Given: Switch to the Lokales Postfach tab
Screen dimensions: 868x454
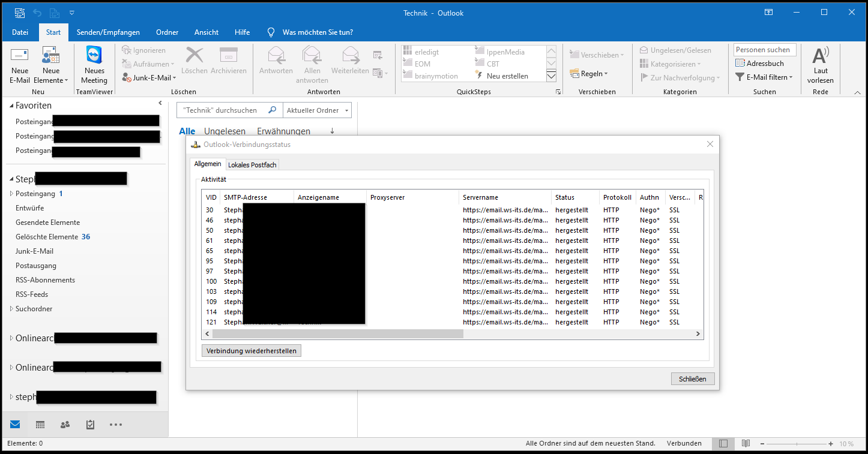Looking at the screenshot, I should tap(252, 164).
